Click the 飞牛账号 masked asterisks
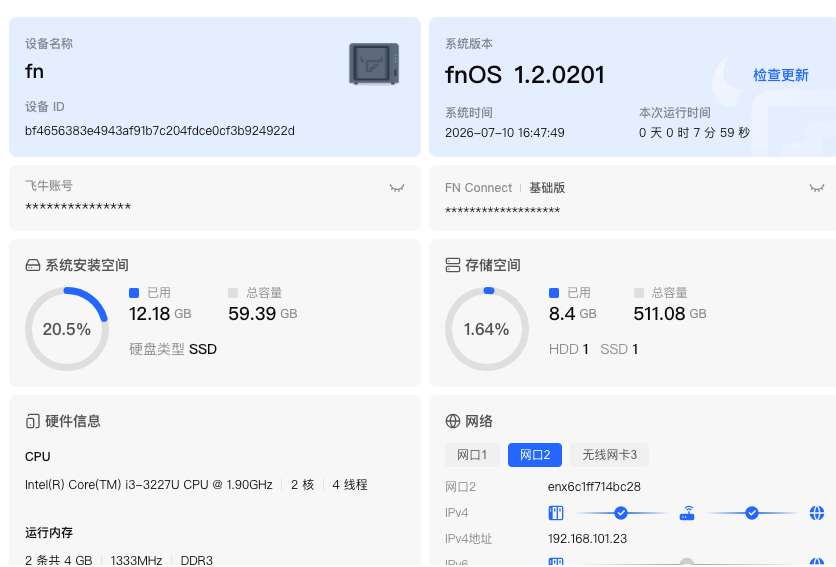Image resolution: width=836 pixels, height=567 pixels. 78,207
